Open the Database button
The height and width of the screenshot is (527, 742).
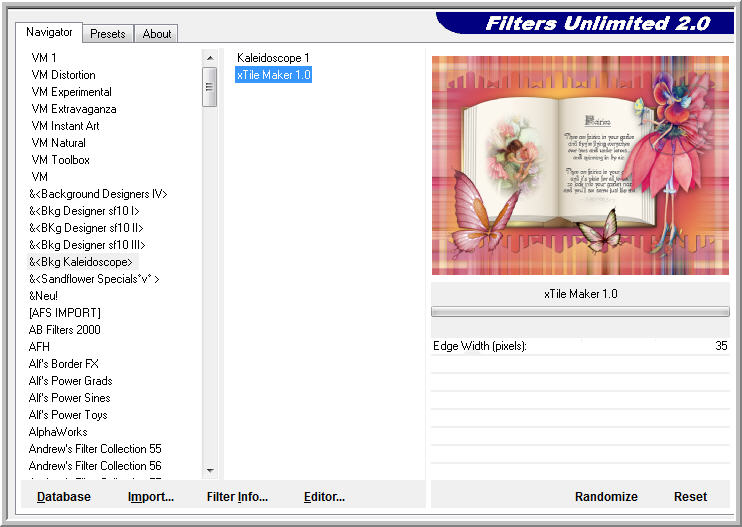tap(64, 497)
